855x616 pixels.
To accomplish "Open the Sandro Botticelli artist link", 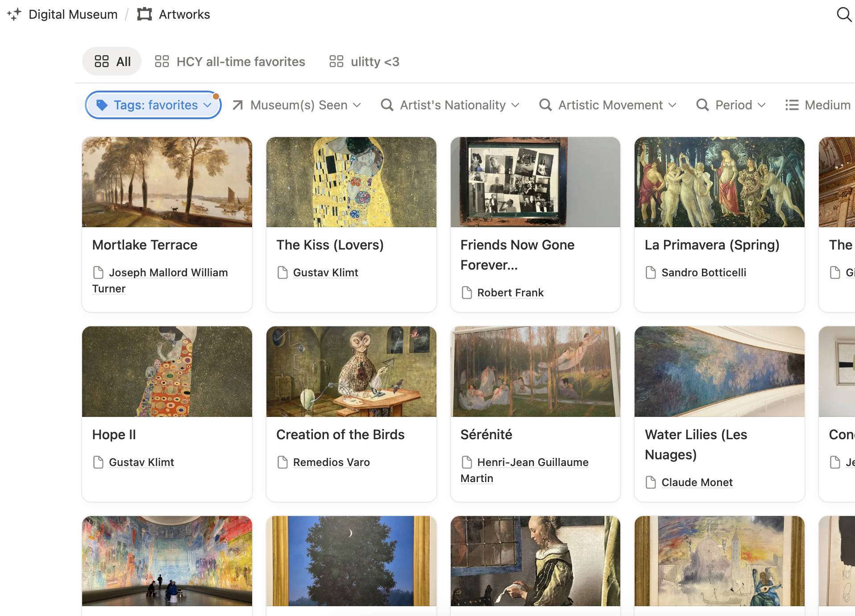I will [x=704, y=272].
